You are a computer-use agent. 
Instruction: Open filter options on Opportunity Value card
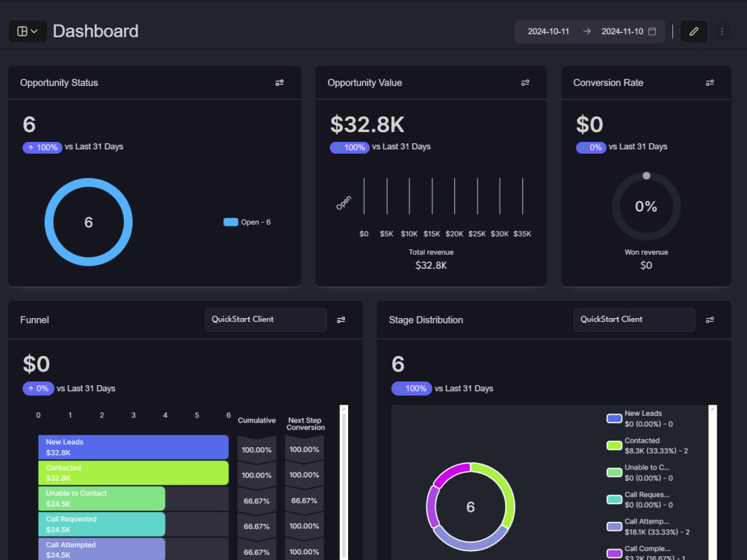[524, 82]
